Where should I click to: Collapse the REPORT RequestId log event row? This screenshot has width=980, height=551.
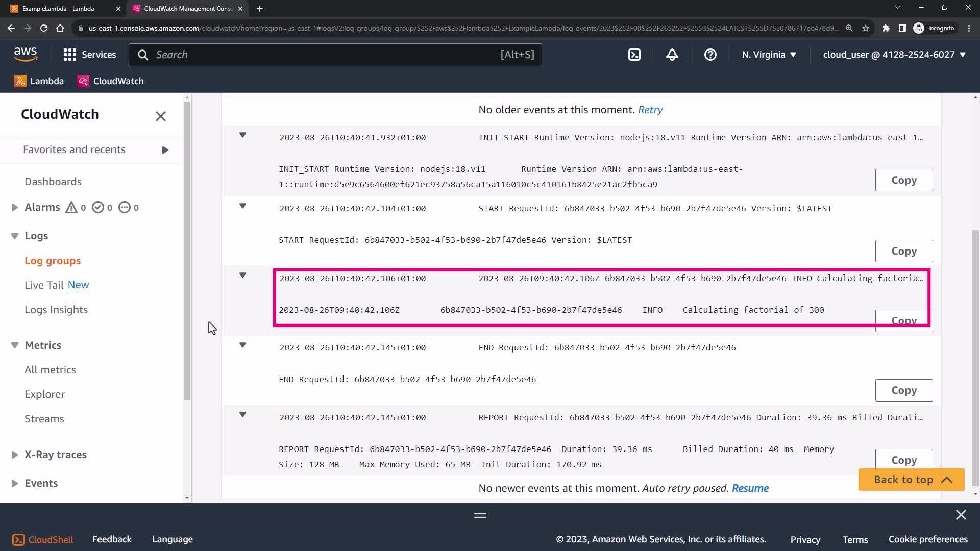tap(243, 415)
